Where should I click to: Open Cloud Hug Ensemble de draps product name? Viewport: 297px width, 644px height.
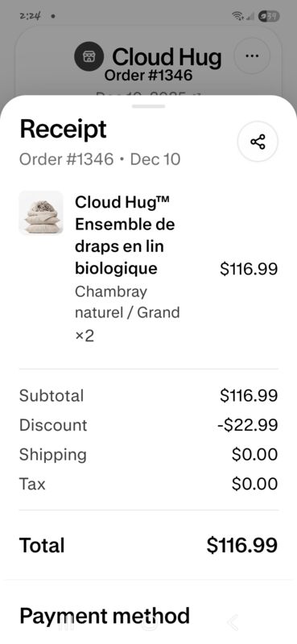pos(125,235)
